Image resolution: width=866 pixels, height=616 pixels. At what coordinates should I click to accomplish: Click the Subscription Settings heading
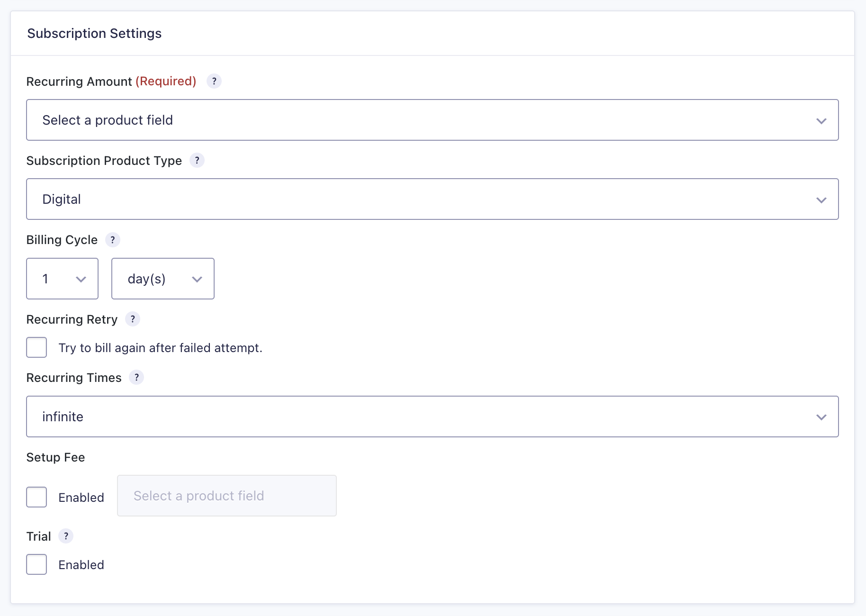pos(94,34)
